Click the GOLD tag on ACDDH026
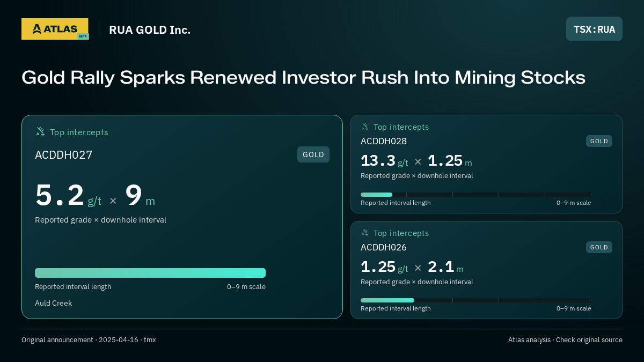The height and width of the screenshot is (362, 644). [x=599, y=247]
